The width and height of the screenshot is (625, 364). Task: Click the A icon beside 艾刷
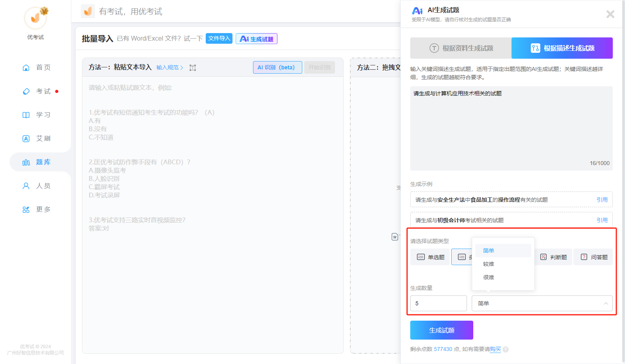(26, 138)
